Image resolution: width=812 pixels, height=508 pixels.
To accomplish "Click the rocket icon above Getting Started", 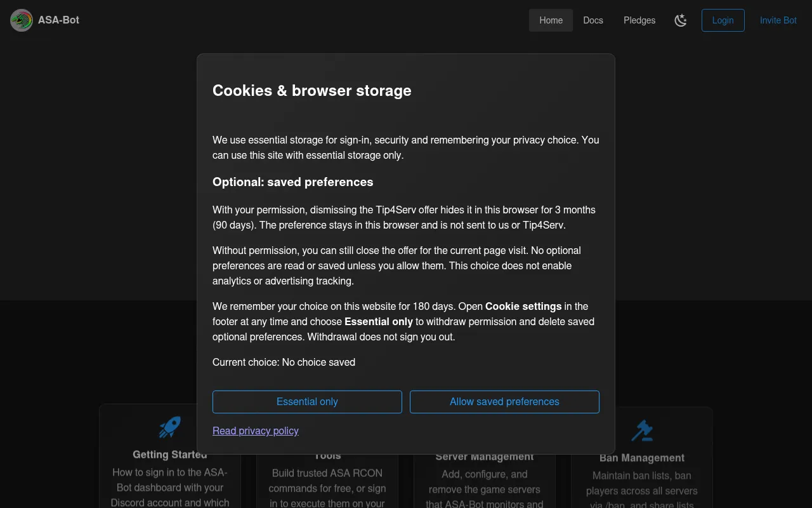I will [x=170, y=427].
